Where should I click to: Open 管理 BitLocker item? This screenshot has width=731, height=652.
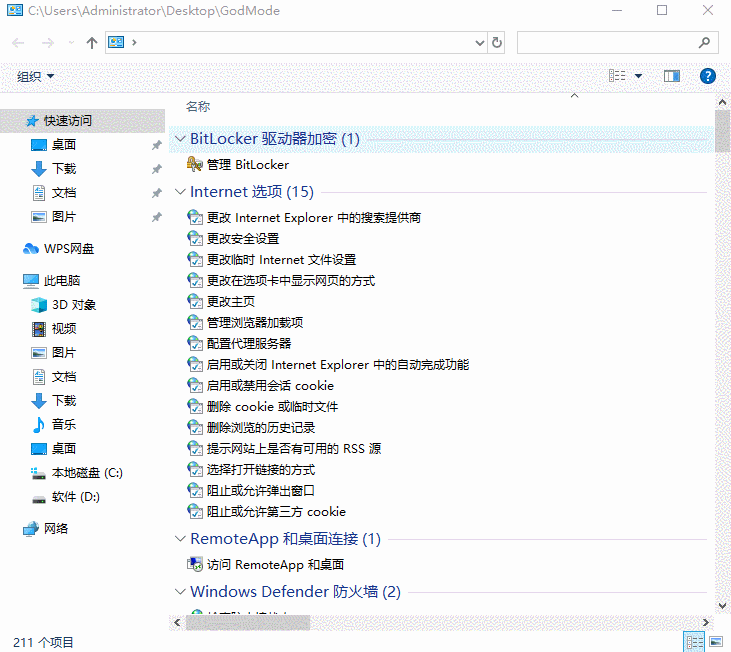[238, 165]
